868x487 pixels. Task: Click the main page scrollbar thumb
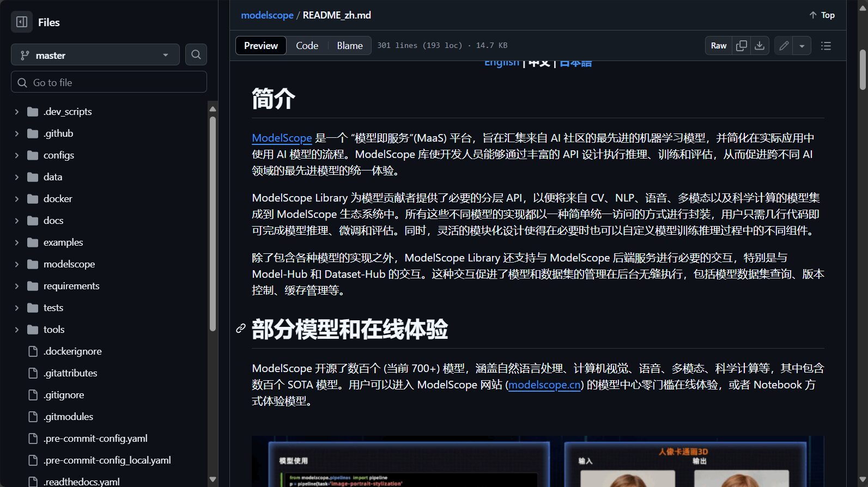[x=863, y=70]
